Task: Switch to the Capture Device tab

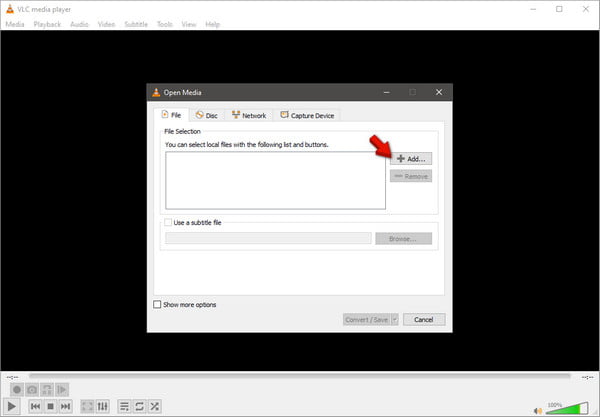Action: (307, 115)
